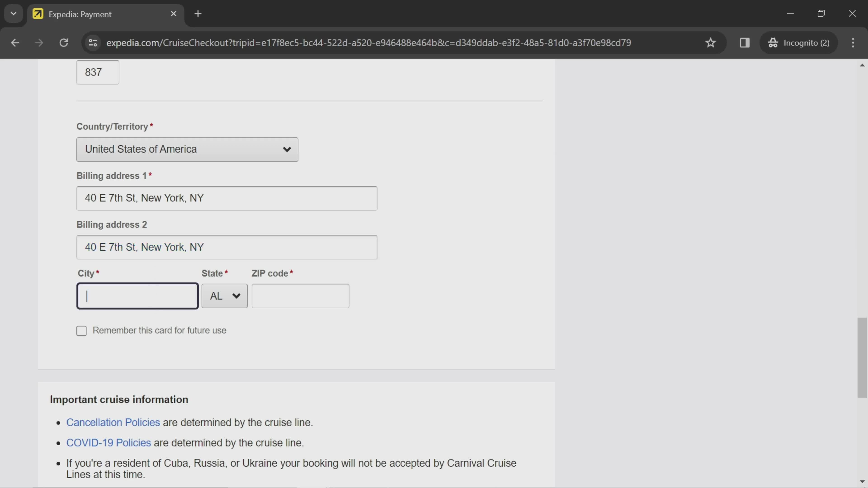
Task: Click the ZIP code input field
Action: pos(300,296)
